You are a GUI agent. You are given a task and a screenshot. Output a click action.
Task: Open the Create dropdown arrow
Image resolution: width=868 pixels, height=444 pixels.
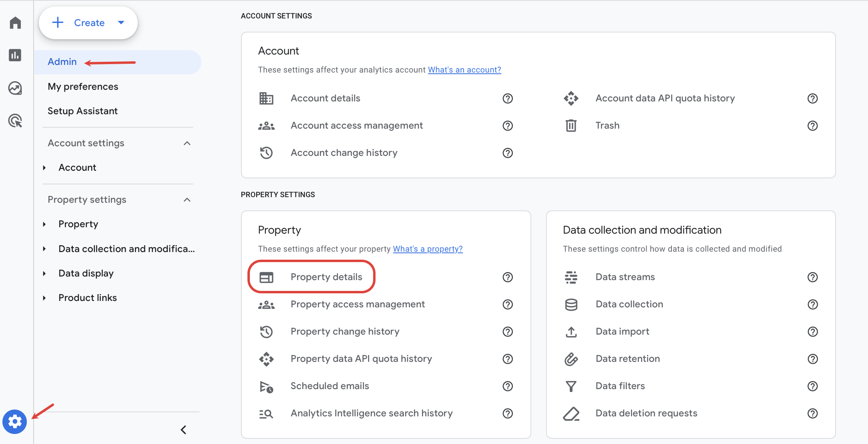121,23
